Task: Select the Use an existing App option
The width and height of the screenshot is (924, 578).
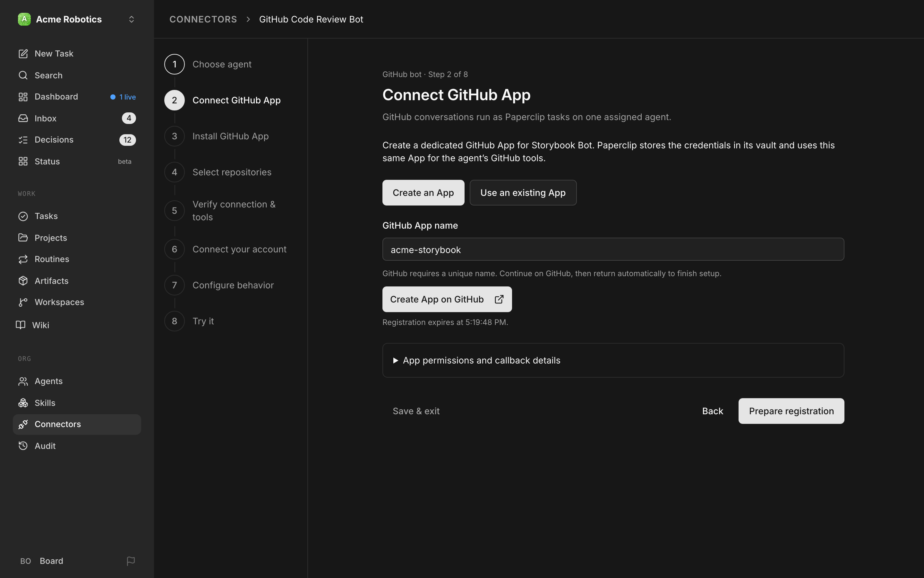Action: [x=523, y=193]
